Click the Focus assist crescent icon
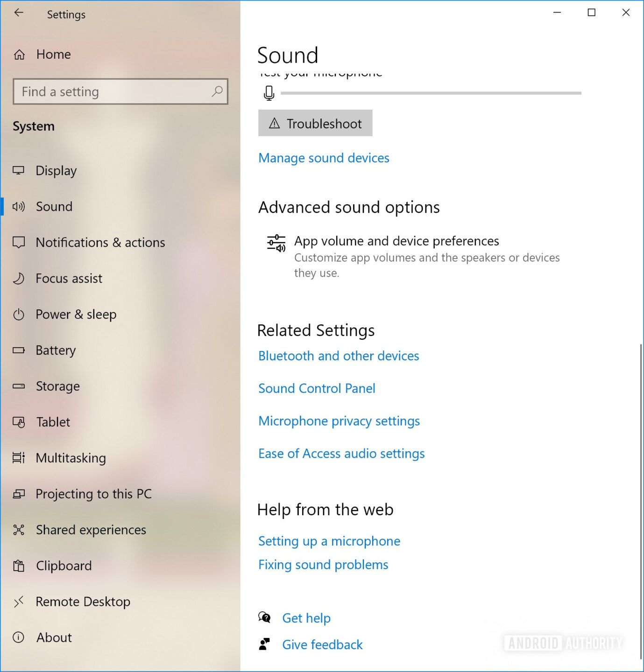644x672 pixels. (x=19, y=278)
